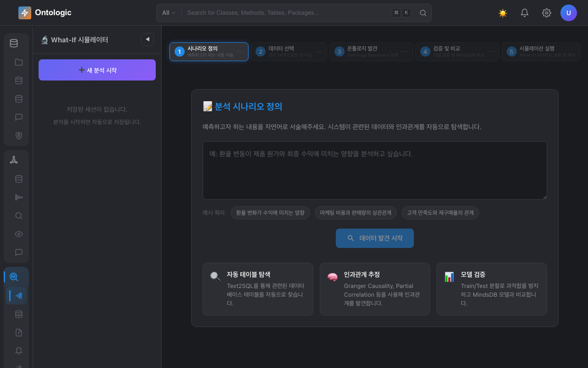Click the 데이터 발견 시작 button
This screenshot has height=368, width=588.
point(375,238)
